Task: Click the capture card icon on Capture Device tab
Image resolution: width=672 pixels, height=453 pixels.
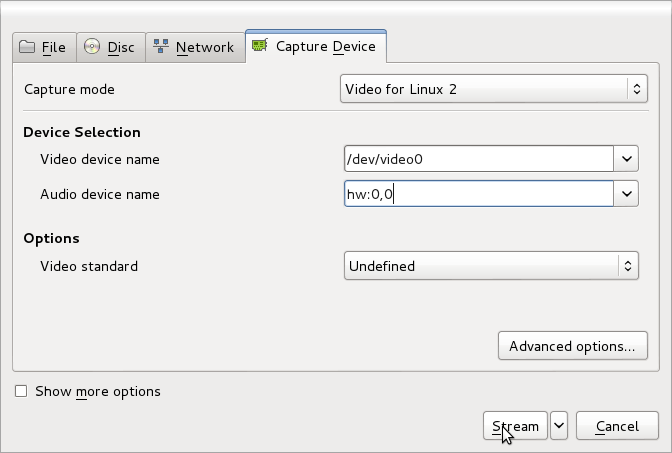Action: (x=260, y=45)
